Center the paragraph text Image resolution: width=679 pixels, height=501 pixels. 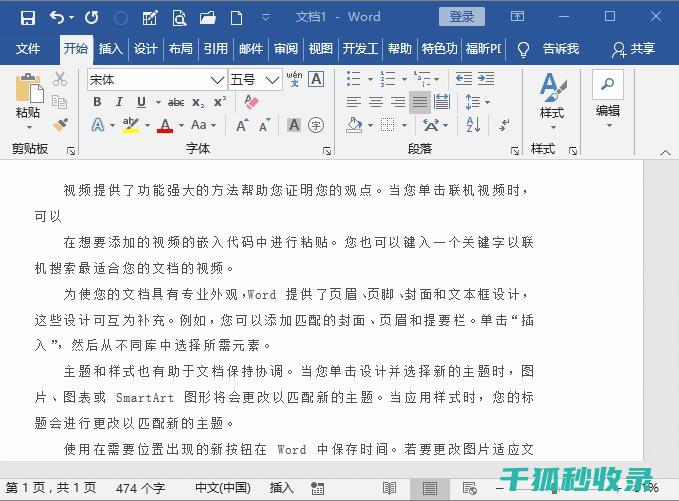coord(375,102)
